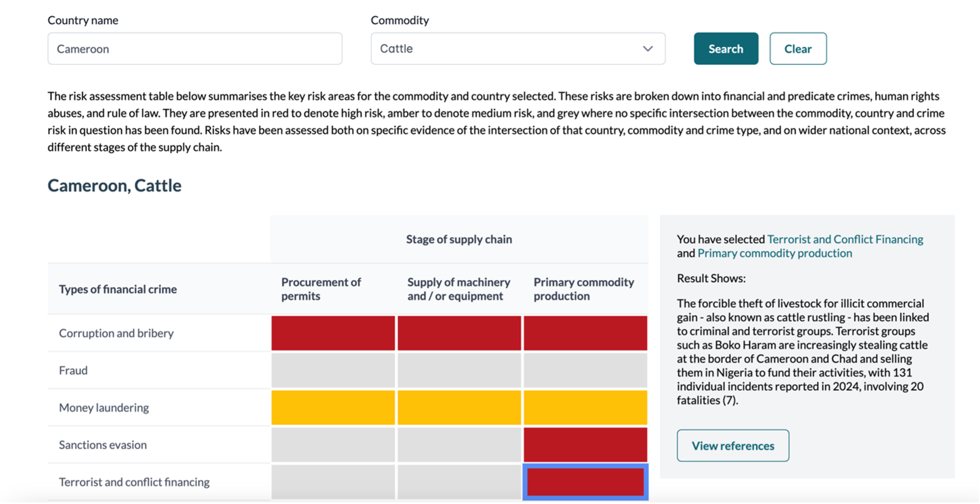The height and width of the screenshot is (504, 980).
Task: Click the Commodity dropdown chevron arrow
Action: coord(648,49)
